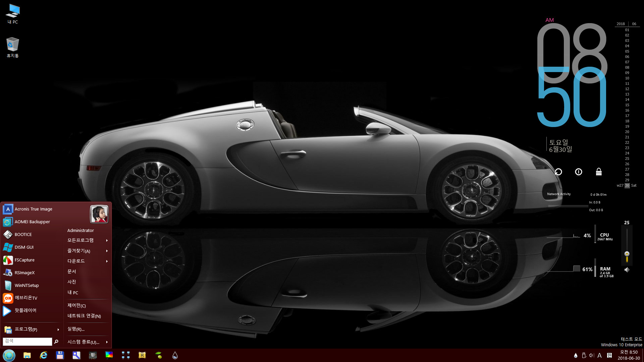Open Internet Explorer from the taskbar
This screenshot has height=362, width=644.
44,355
